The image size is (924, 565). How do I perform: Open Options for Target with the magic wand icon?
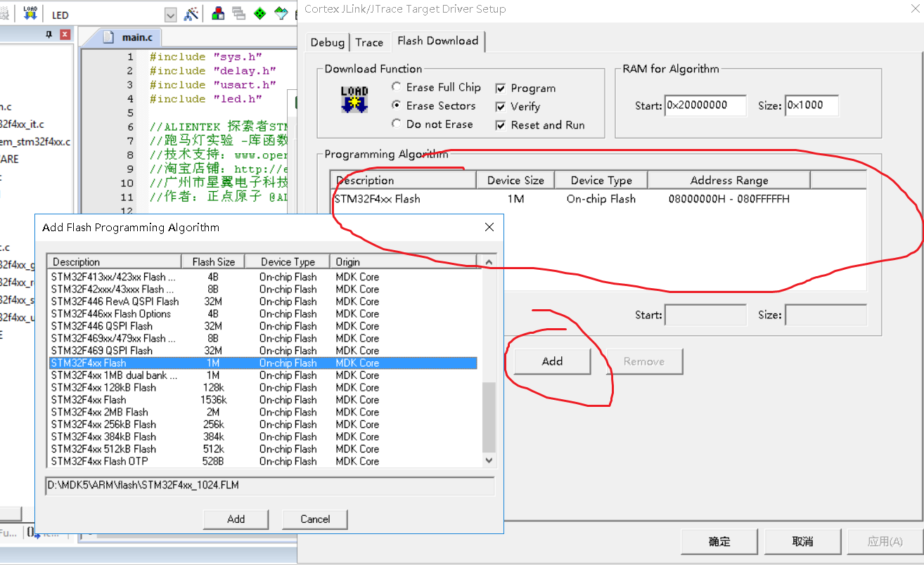tap(191, 13)
